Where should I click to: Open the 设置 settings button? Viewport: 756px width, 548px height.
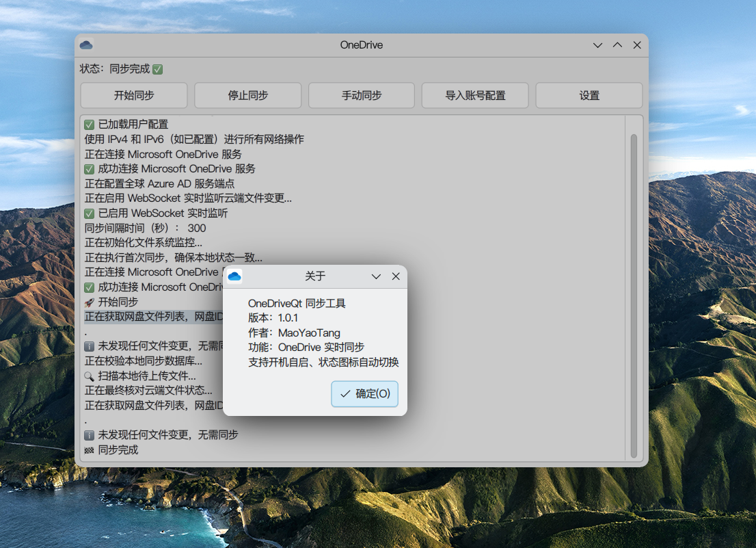(x=589, y=96)
